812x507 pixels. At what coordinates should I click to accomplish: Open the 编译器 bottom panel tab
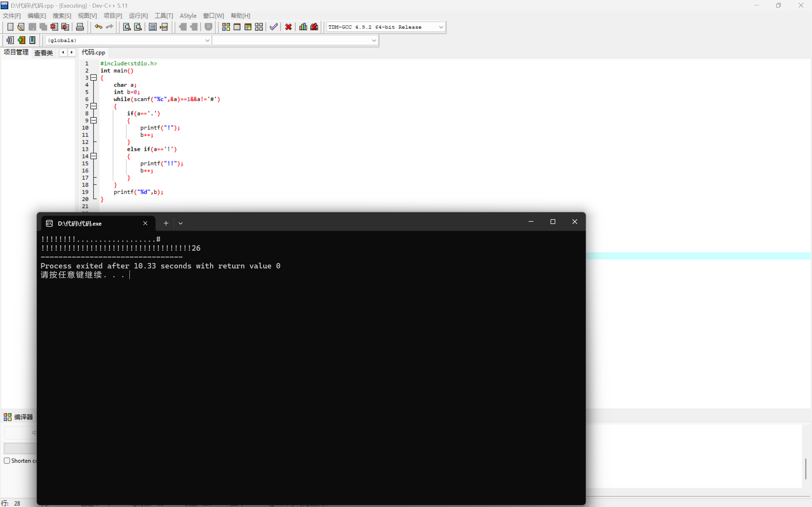pos(18,417)
